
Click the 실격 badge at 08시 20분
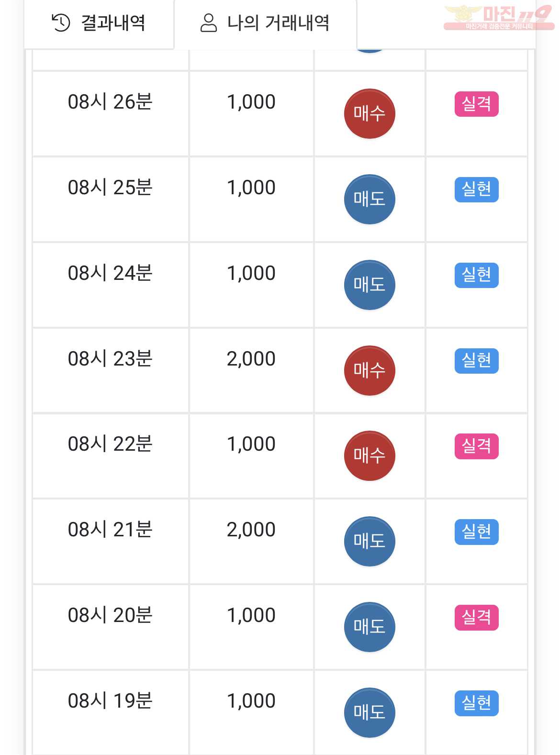(476, 617)
